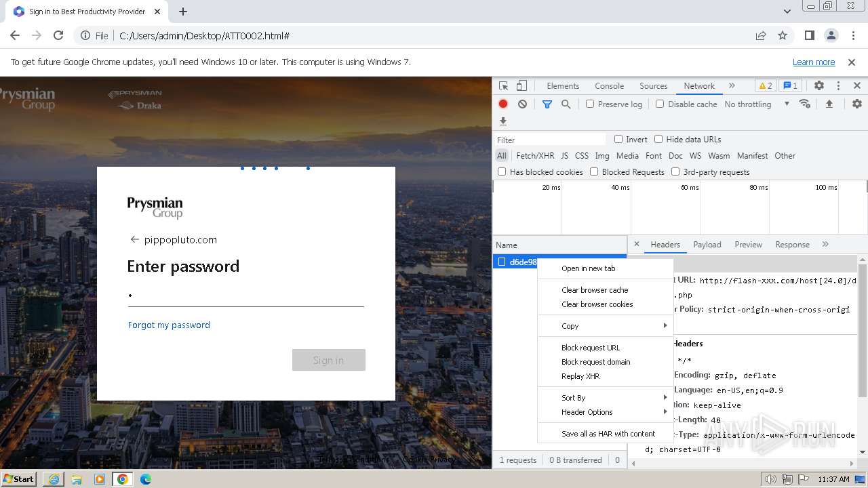Open network conditions wifi icon
868x488 pixels.
[x=805, y=104]
